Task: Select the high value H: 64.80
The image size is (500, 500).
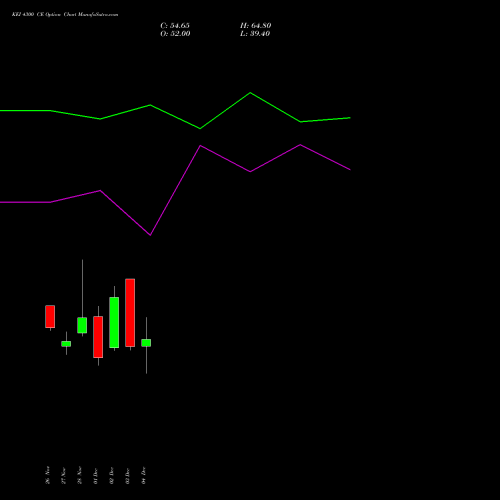Action: pos(255,26)
